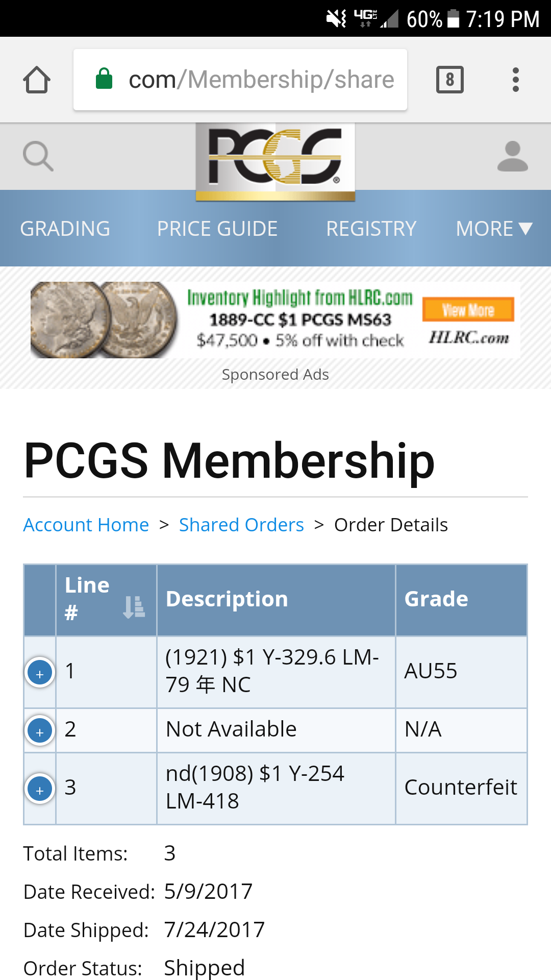Click the orange View More ad button
Image resolution: width=551 pixels, height=980 pixels.
point(468,309)
